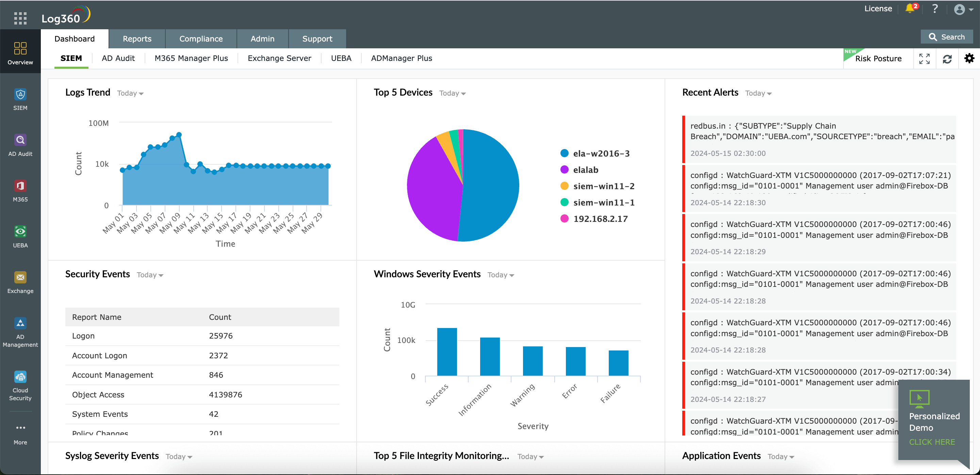Click the Warning bar in Windows Severity chart

coord(533,361)
